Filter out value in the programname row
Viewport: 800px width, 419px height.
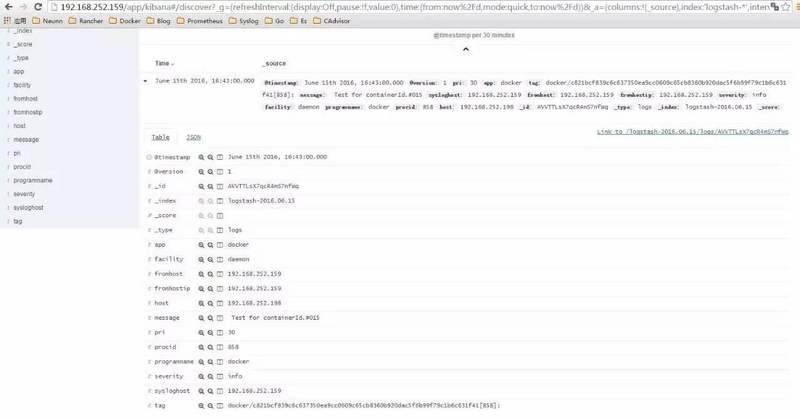click(x=210, y=362)
